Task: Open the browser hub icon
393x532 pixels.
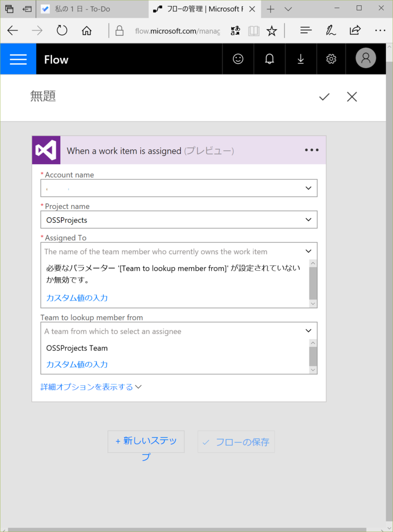Action: (306, 31)
